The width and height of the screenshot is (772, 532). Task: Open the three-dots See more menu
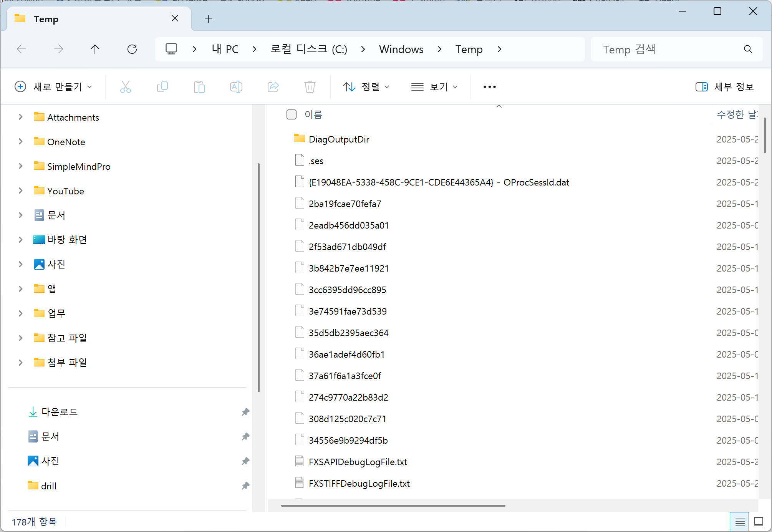[x=489, y=87]
